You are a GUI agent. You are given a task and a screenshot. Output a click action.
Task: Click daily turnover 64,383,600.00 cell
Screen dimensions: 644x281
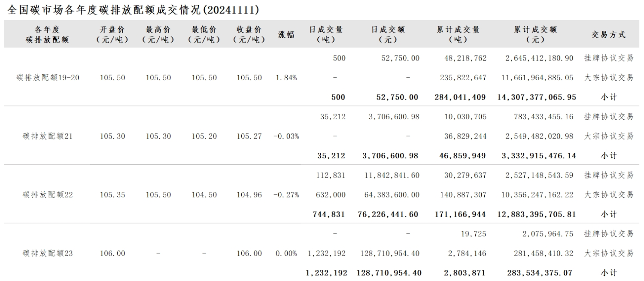coord(392,195)
